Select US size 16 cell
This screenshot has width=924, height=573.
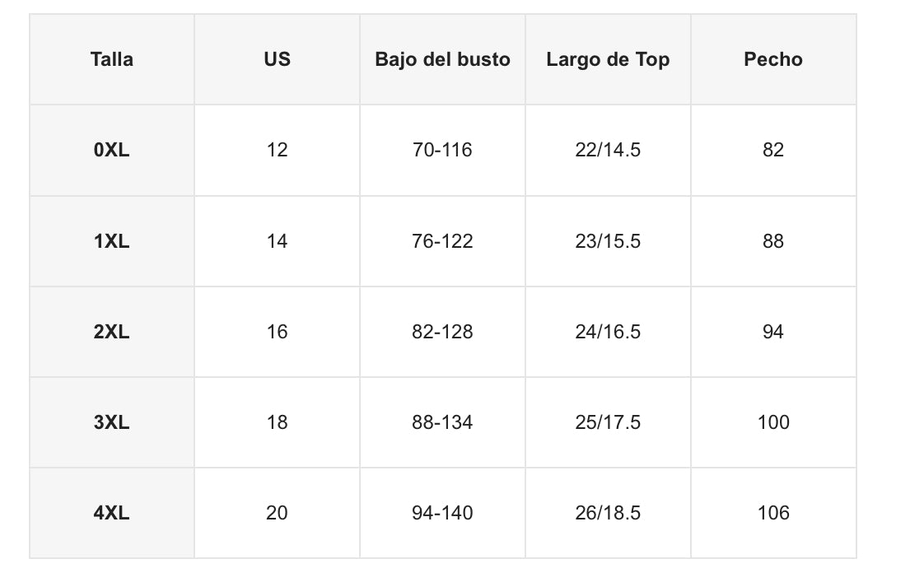point(277,332)
